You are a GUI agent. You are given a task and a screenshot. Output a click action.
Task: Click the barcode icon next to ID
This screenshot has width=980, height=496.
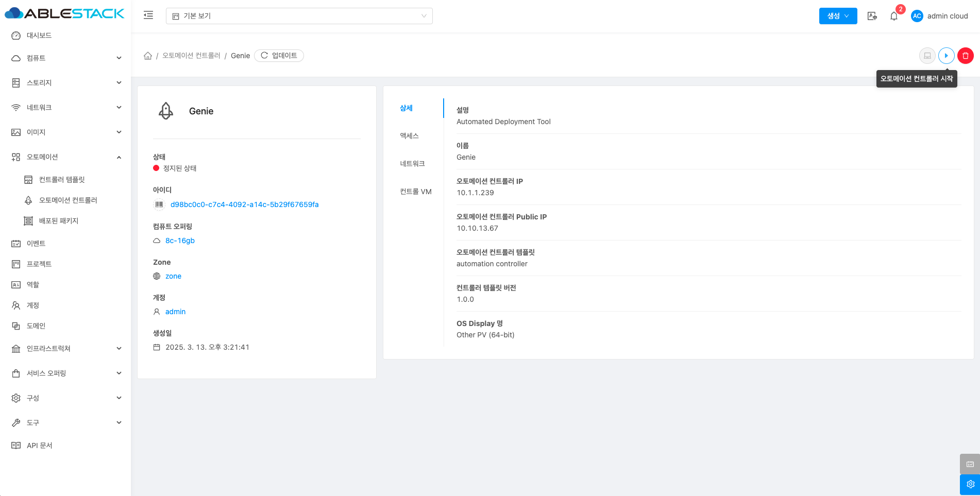159,204
